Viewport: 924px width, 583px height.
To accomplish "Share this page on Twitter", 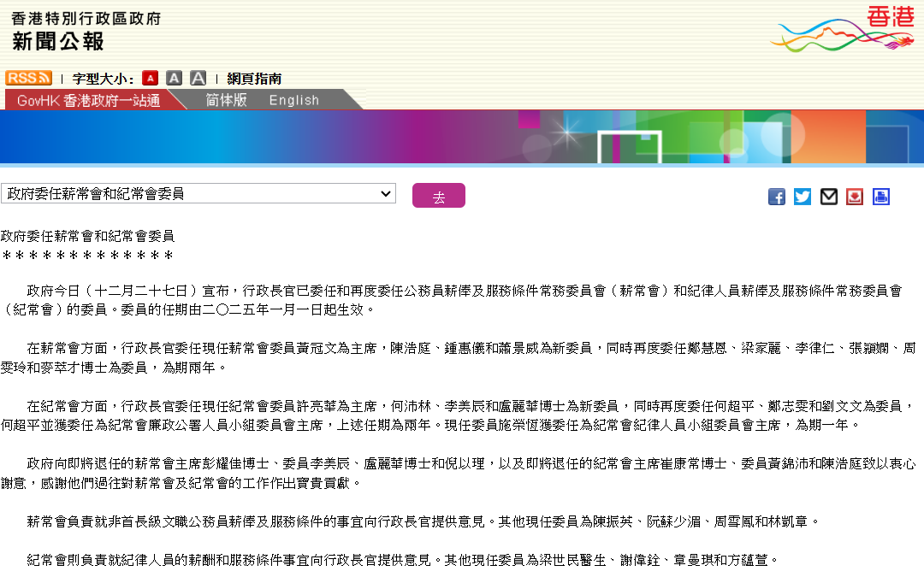I will [803, 197].
